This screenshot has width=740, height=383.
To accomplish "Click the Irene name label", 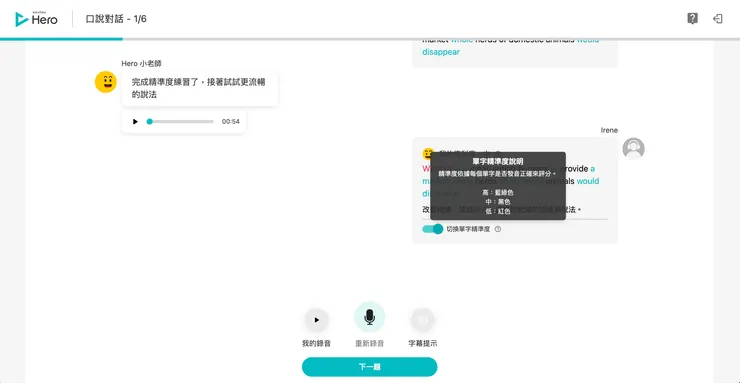I will pyautogui.click(x=609, y=130).
